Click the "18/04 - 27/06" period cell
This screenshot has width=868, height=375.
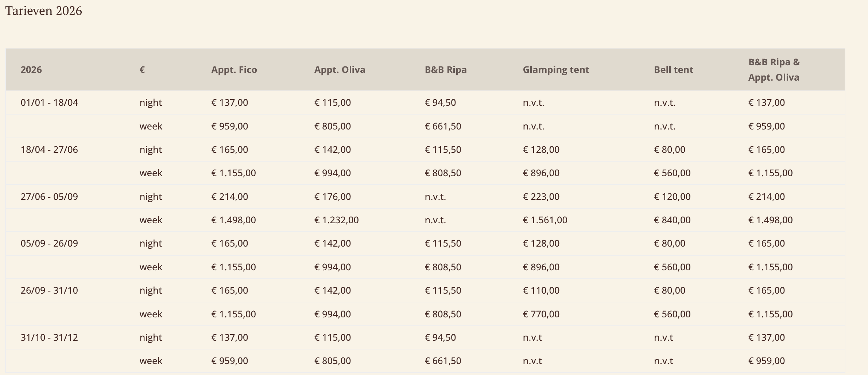[49, 150]
